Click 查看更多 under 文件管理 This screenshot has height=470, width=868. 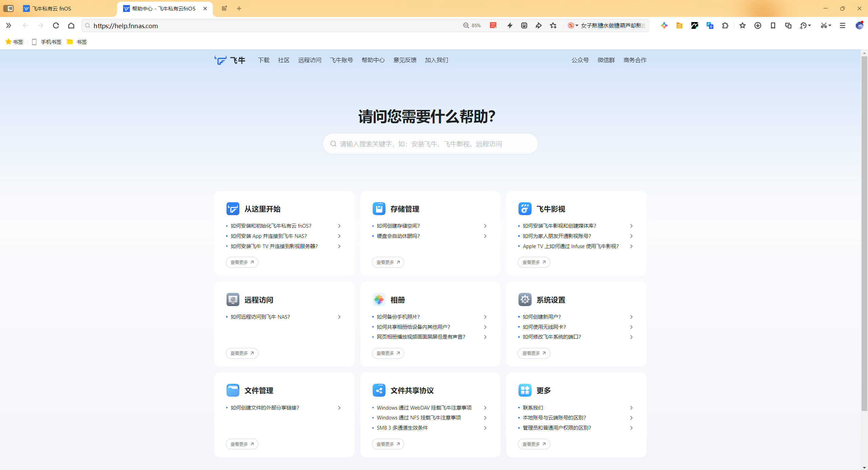click(x=242, y=444)
